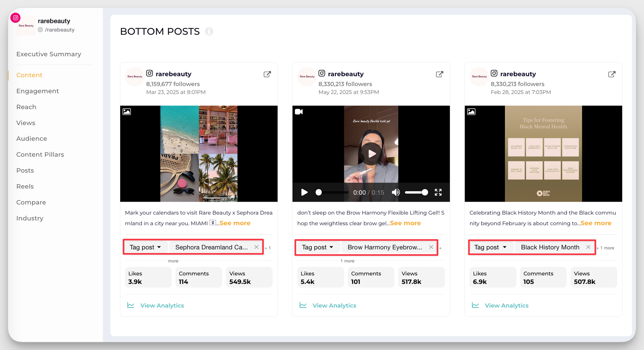Mute the video with the speaker icon
Viewport: 644px width, 350px height.
coord(396,192)
